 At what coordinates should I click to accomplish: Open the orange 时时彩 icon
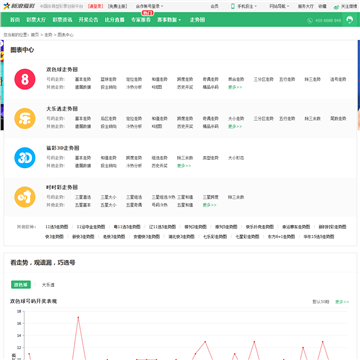25,197
